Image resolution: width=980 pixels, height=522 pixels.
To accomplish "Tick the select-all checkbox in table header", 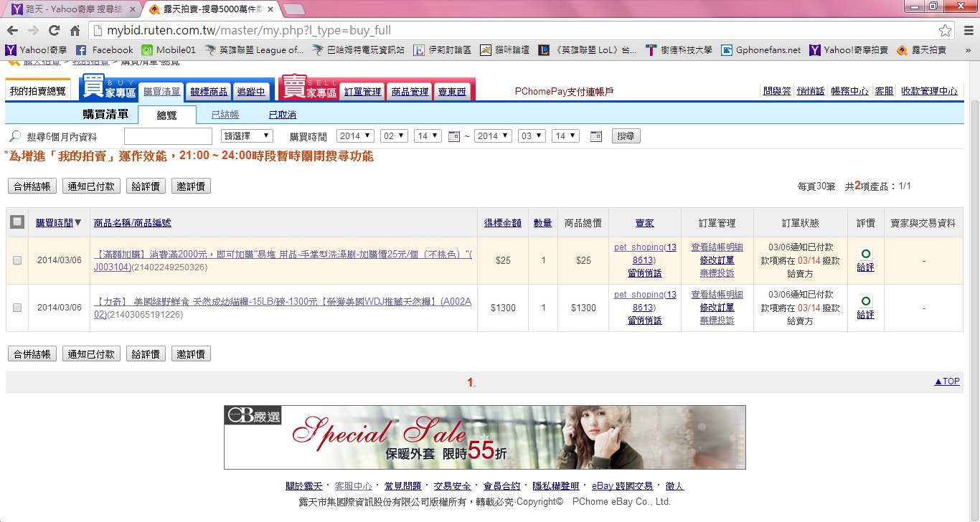I will (17, 222).
